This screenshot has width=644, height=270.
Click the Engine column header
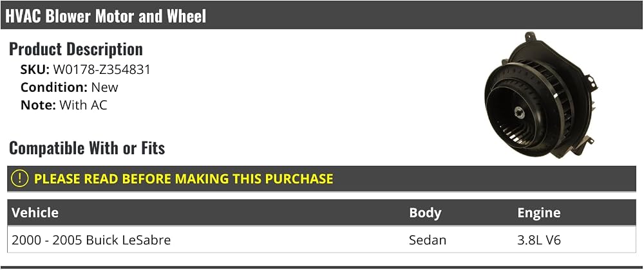[x=539, y=213]
